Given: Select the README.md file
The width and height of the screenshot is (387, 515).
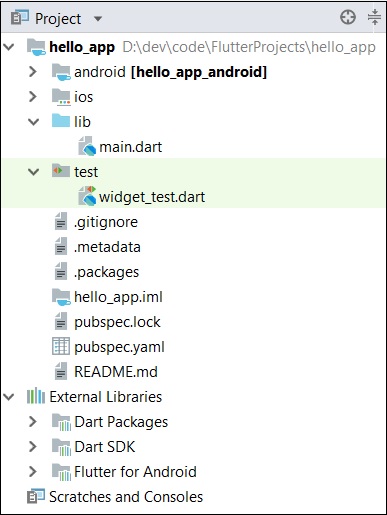Looking at the screenshot, I should (116, 372).
